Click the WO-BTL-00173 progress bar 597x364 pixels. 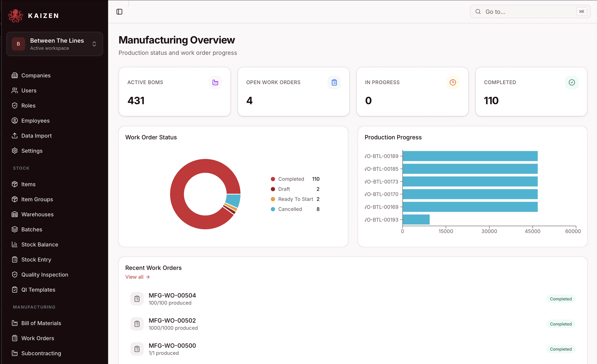[x=470, y=182]
